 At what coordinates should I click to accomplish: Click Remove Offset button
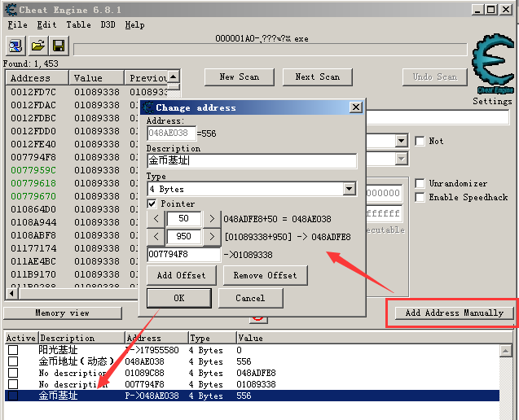(265, 275)
